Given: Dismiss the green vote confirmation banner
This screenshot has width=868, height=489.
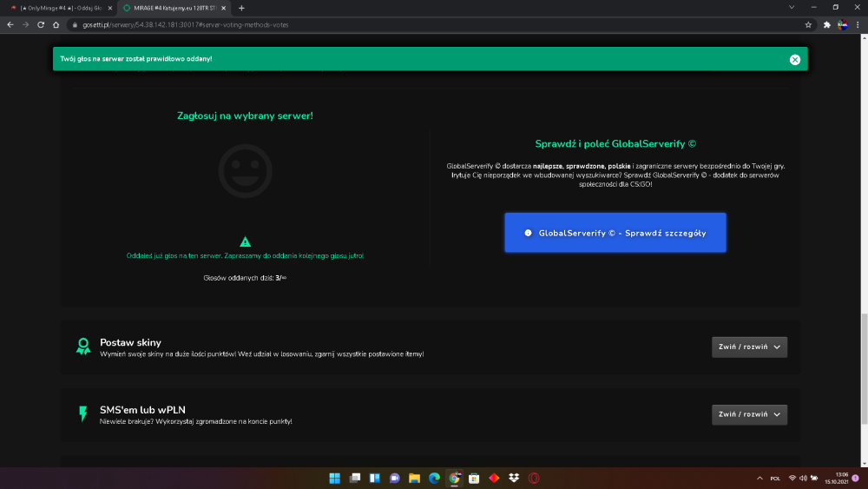Looking at the screenshot, I should pos(794,60).
